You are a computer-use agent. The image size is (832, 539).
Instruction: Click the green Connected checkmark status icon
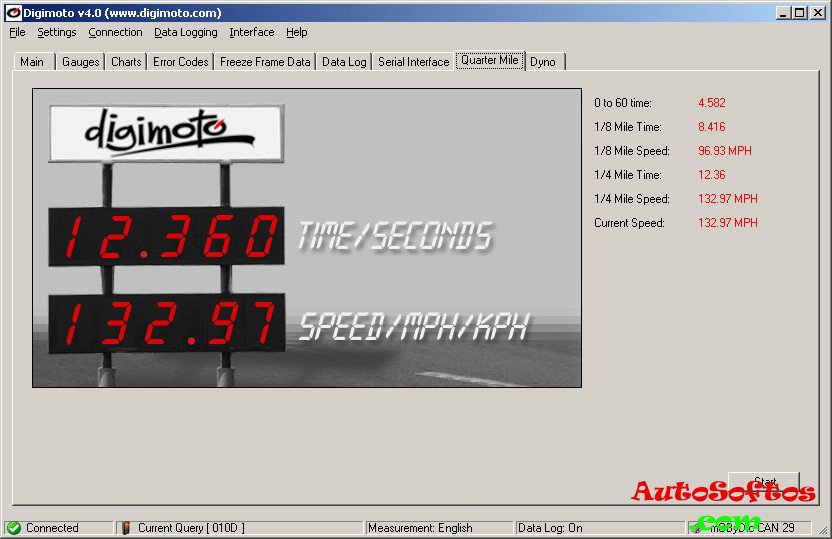click(14, 528)
